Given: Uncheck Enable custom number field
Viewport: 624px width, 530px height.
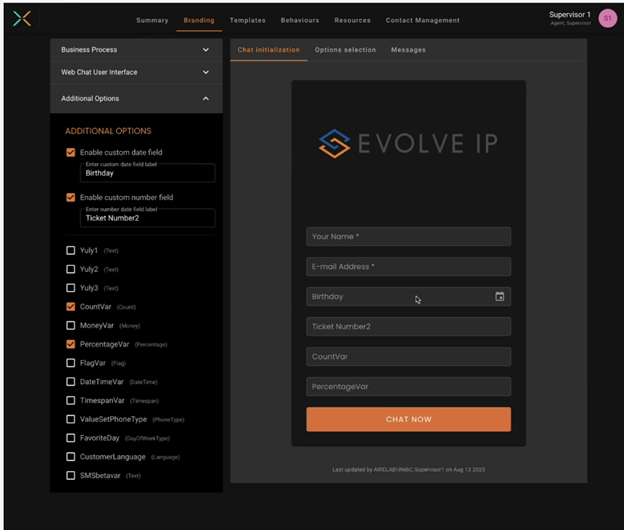Looking at the screenshot, I should [x=71, y=197].
